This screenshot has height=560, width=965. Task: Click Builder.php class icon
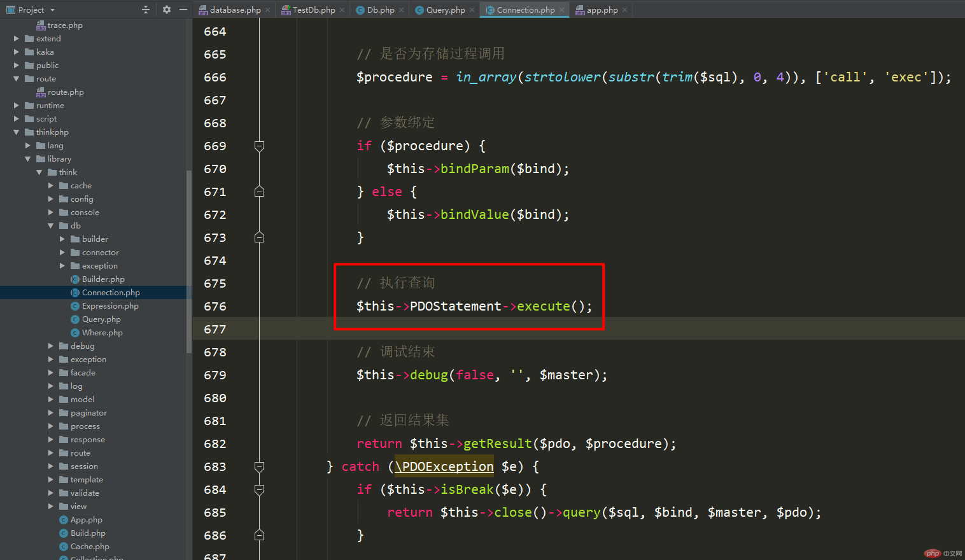75,279
